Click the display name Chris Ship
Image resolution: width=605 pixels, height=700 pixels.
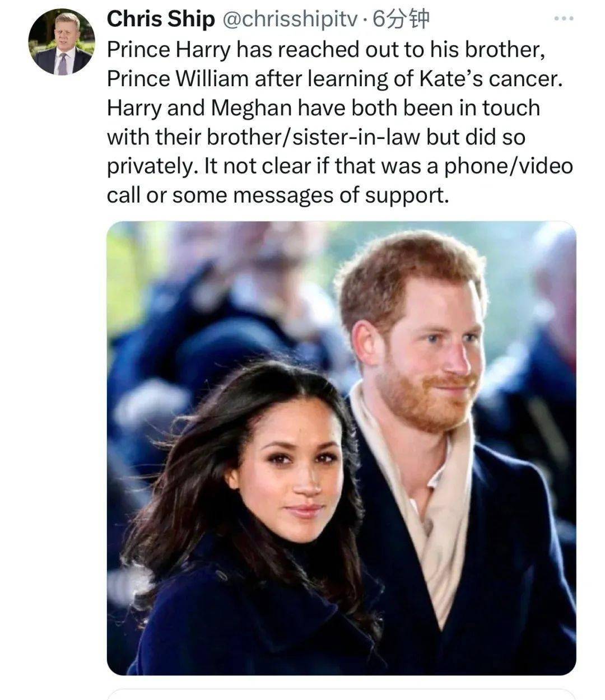[x=160, y=20]
